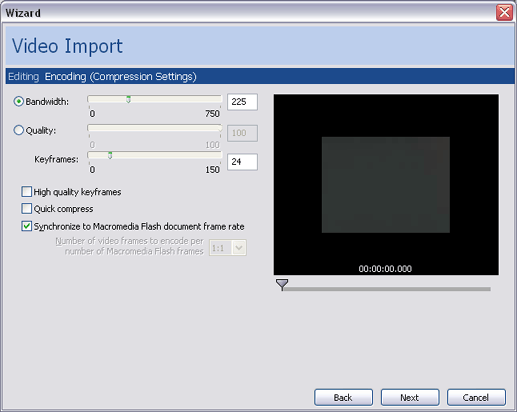
Task: Uncheck Synchronize to Macromedia Flash frame rate
Action: 26,226
